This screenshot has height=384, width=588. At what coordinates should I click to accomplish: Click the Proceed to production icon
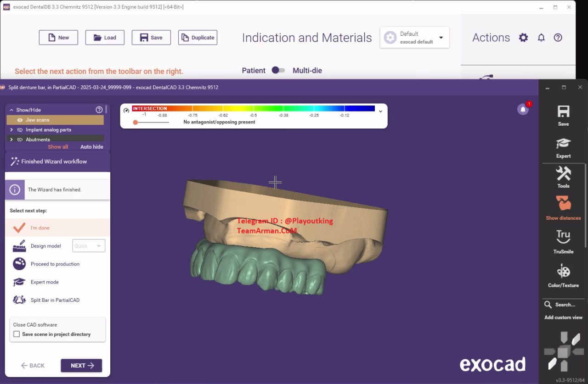tap(19, 264)
